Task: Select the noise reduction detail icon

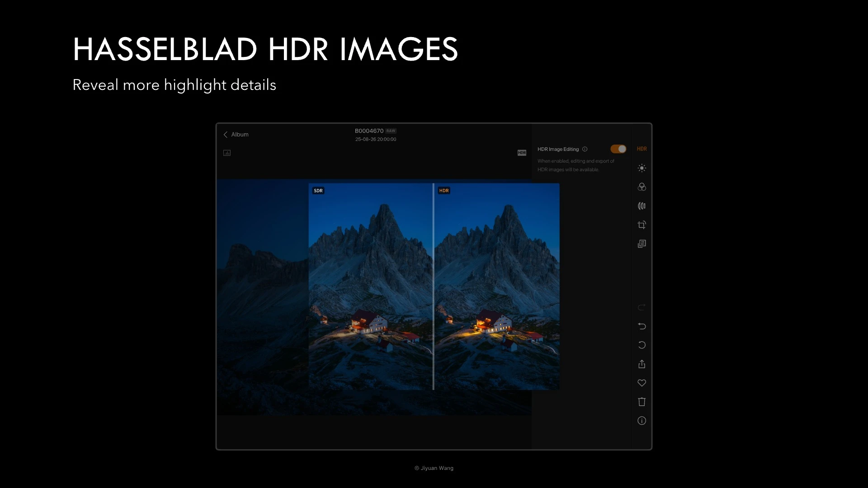Action: click(x=642, y=206)
